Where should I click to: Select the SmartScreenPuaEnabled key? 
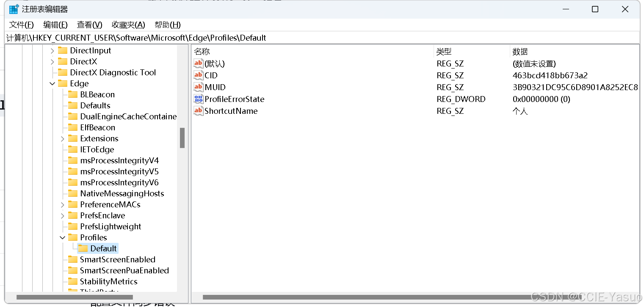pos(124,270)
